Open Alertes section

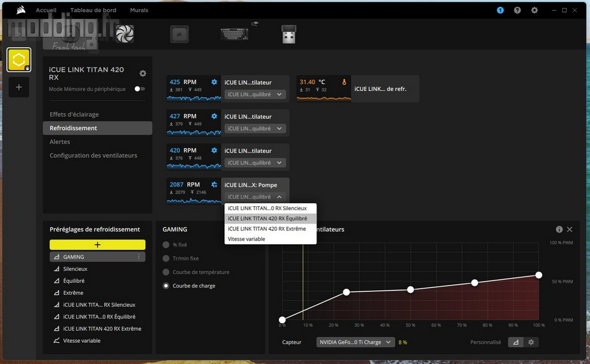tap(97, 142)
